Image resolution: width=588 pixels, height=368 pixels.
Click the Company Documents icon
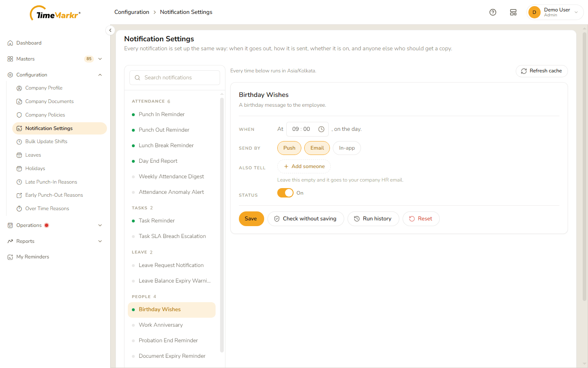tap(19, 101)
